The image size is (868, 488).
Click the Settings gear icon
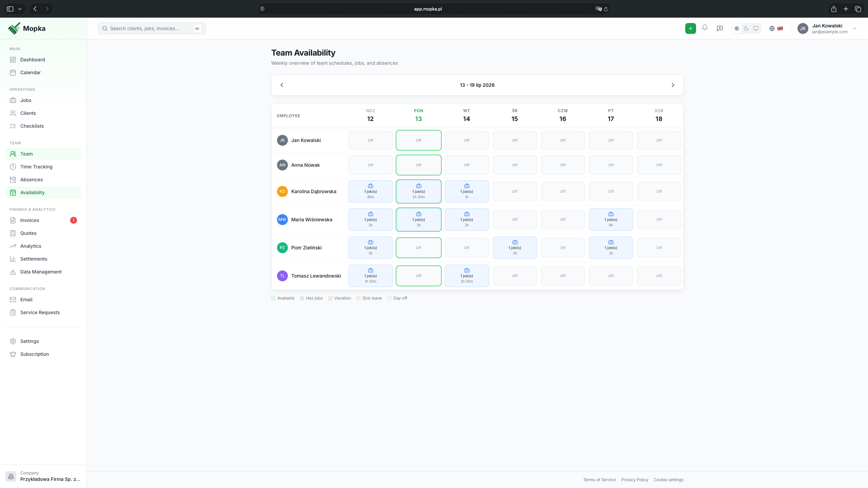click(x=13, y=341)
